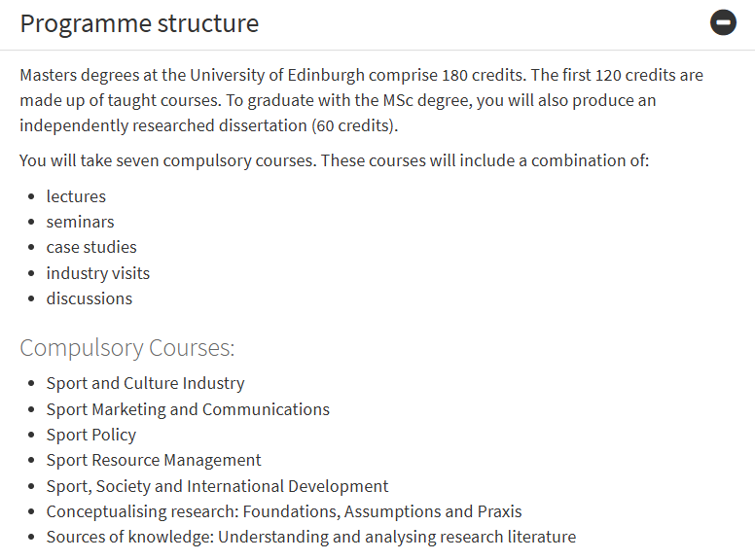Click the 'seminars' bullet item
The height and width of the screenshot is (560, 755).
pyautogui.click(x=80, y=223)
